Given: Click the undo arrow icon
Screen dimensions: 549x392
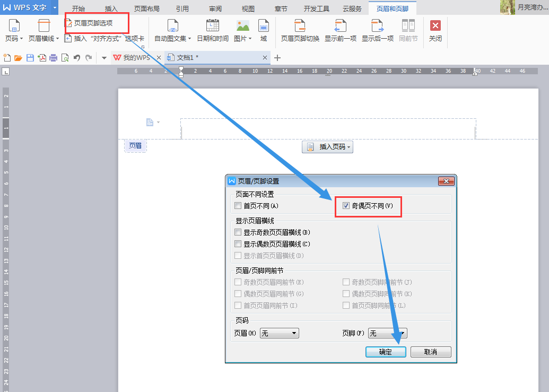Looking at the screenshot, I should (77, 58).
